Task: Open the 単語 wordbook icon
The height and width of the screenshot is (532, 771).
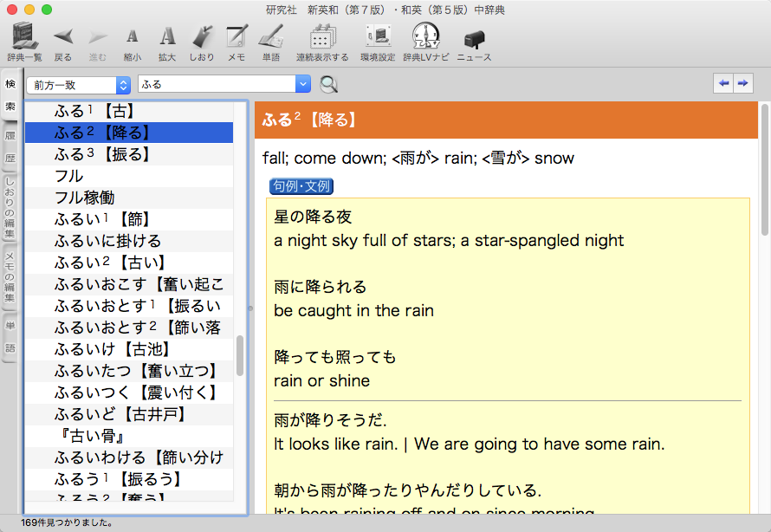Action: pos(271,36)
